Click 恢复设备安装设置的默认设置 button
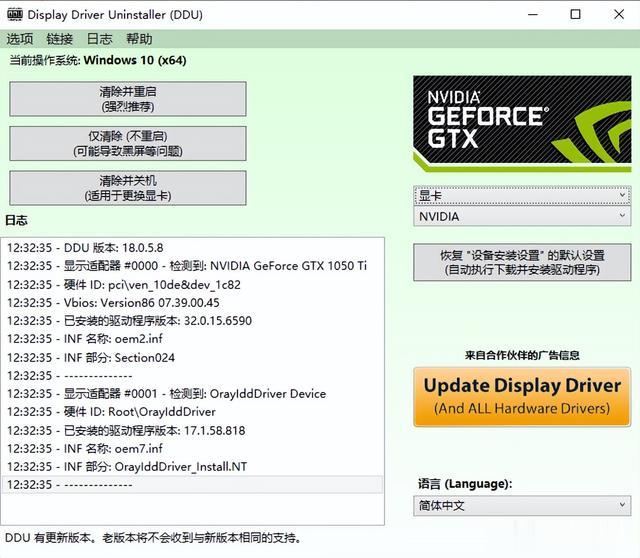Screen dimensions: 640x558 click(x=522, y=262)
